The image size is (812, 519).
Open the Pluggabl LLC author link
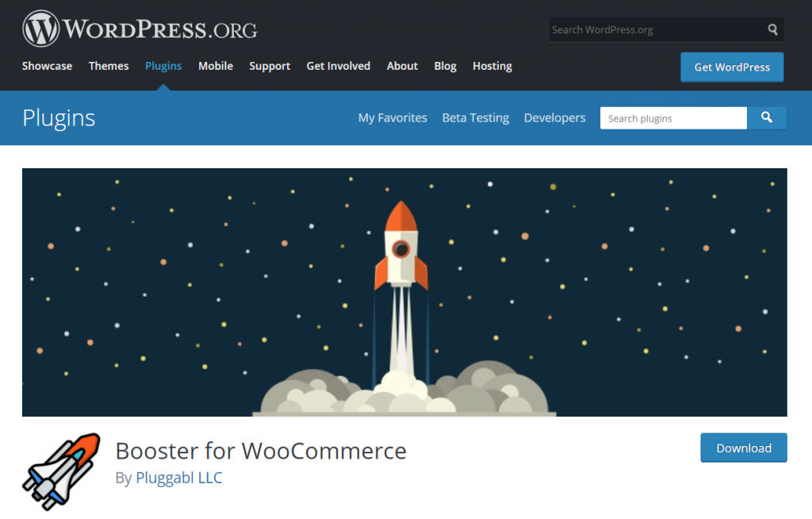pyautogui.click(x=179, y=478)
